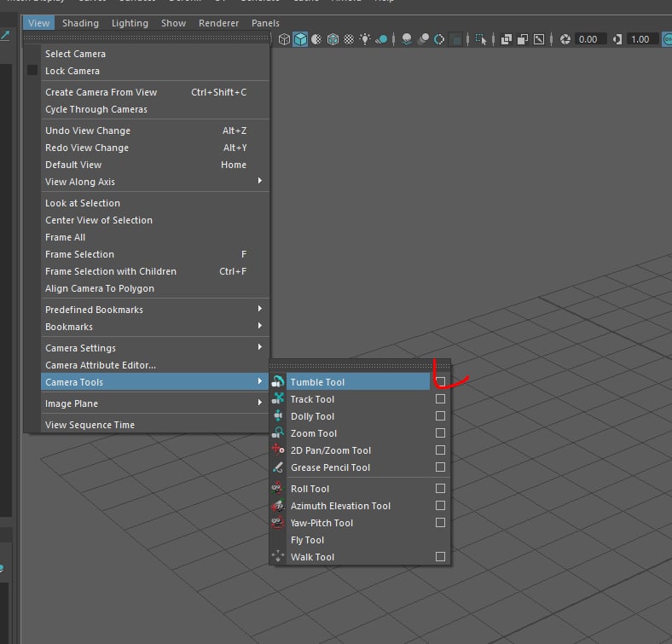
Task: Enable Wireframe on Shaded icon
Action: (x=333, y=39)
